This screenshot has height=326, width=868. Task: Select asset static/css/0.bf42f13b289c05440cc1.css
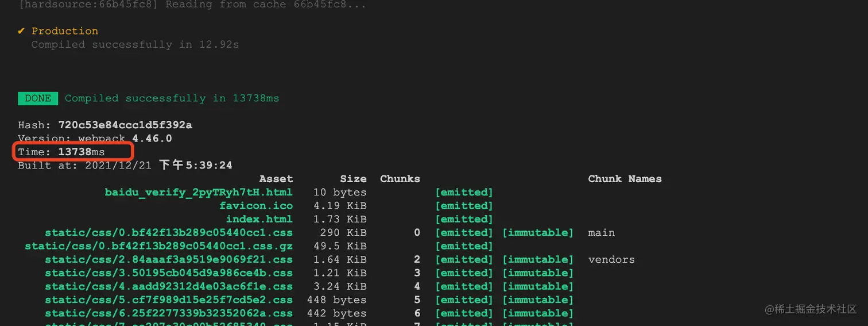tap(169, 233)
